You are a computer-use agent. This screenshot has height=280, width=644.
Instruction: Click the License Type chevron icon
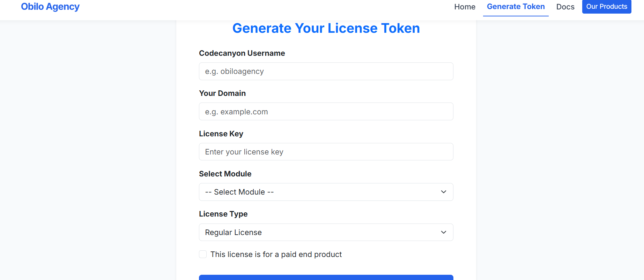(x=443, y=232)
